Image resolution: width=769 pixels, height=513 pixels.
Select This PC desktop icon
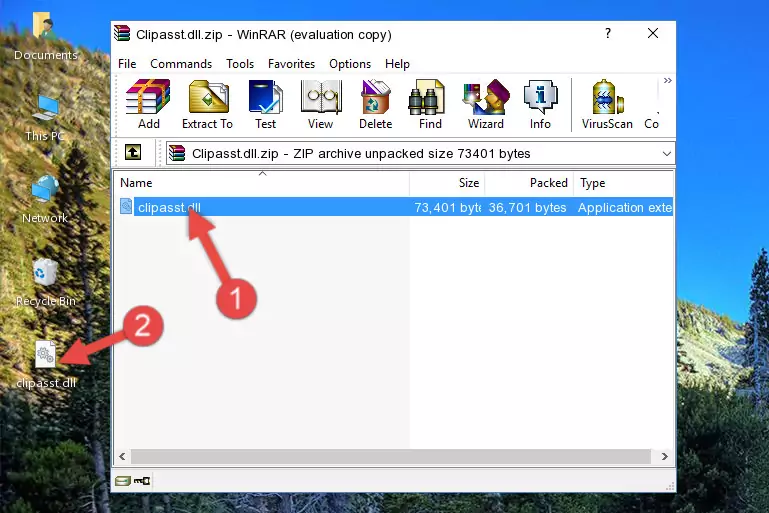pyautogui.click(x=45, y=118)
